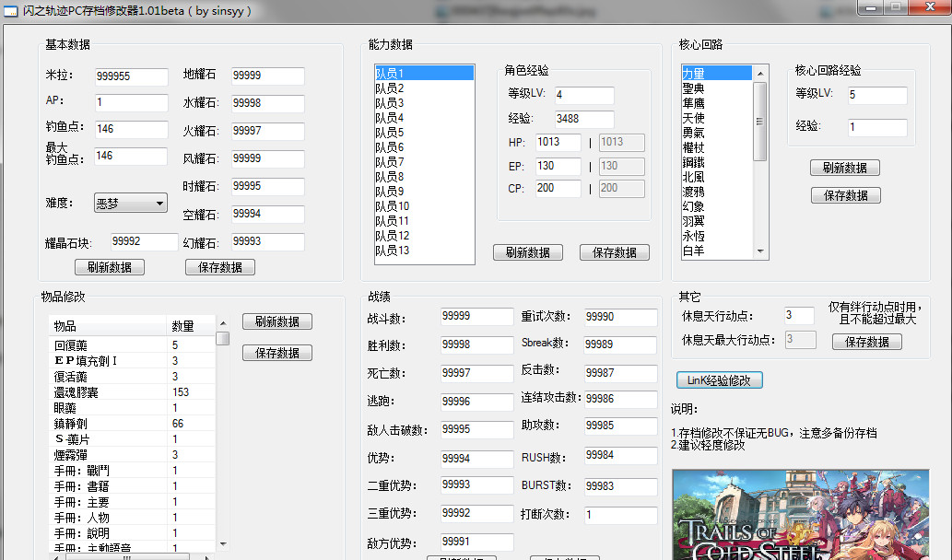Click the 米拉 value field showing 999955
The width and height of the screenshot is (952, 560).
tap(131, 76)
